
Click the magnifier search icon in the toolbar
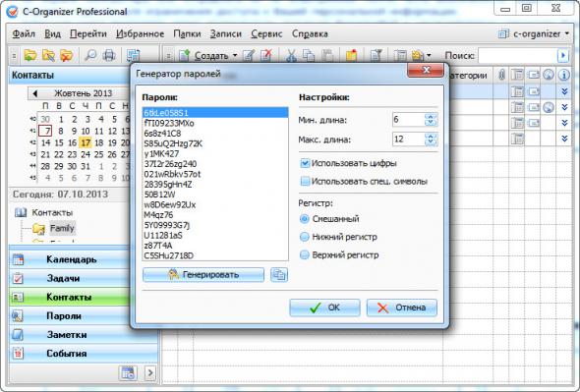click(90, 55)
